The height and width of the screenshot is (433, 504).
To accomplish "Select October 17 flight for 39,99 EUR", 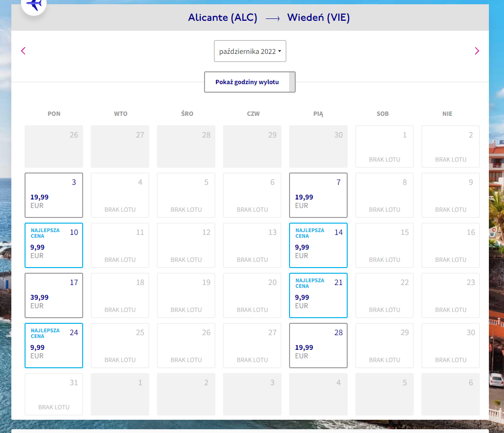I will [54, 295].
